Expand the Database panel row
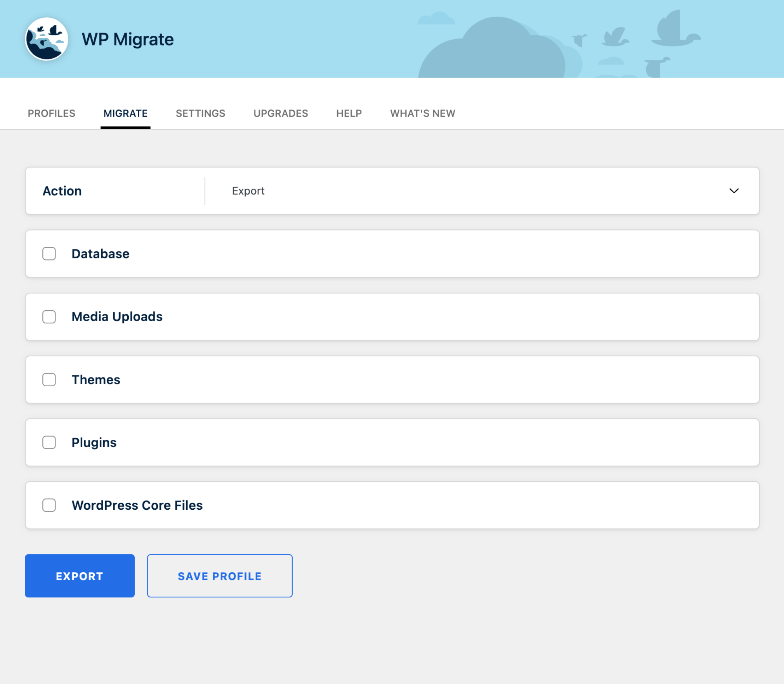 (427, 254)
